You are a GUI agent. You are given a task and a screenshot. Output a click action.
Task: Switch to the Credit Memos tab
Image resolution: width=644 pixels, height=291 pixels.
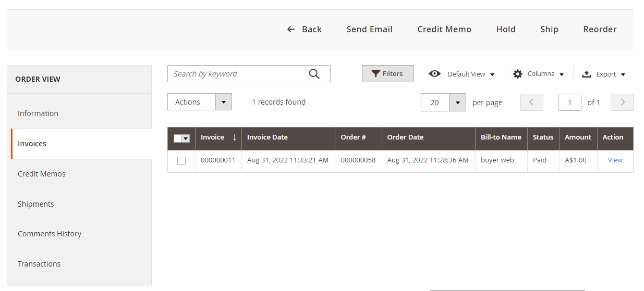(42, 174)
